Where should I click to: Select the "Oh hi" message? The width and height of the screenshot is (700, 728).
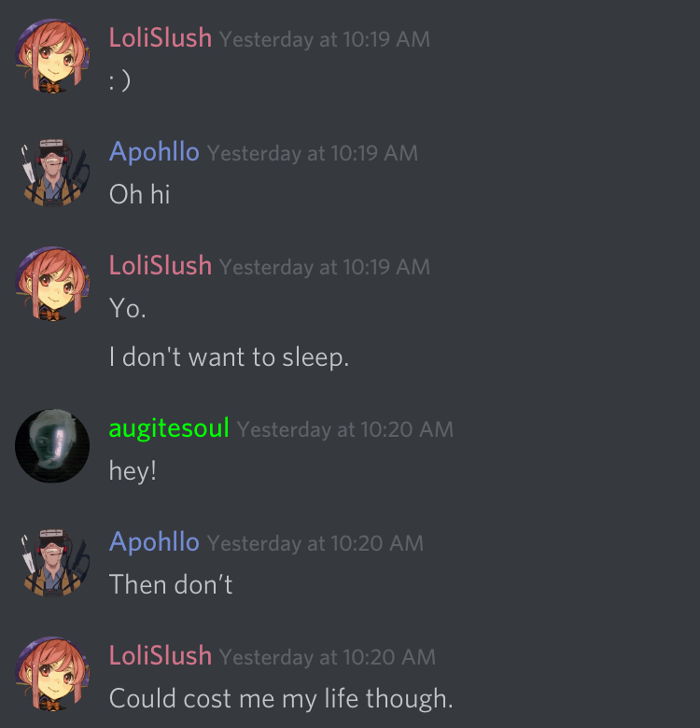(x=139, y=194)
